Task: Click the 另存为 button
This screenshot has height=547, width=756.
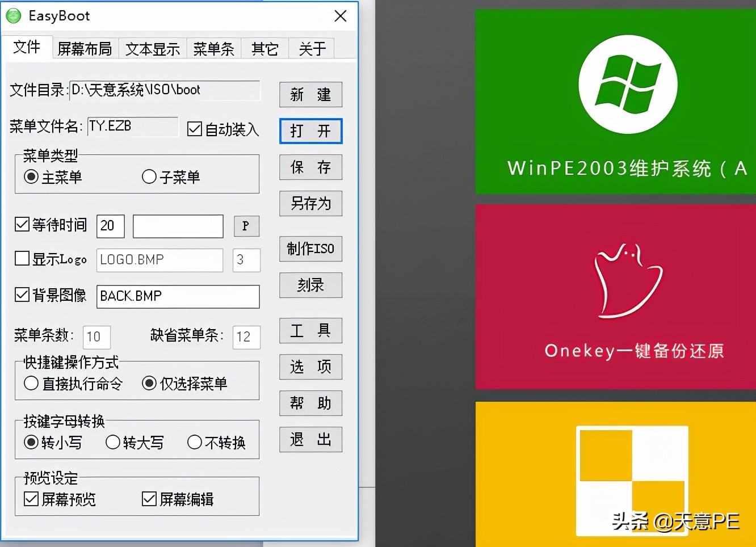Action: [310, 204]
